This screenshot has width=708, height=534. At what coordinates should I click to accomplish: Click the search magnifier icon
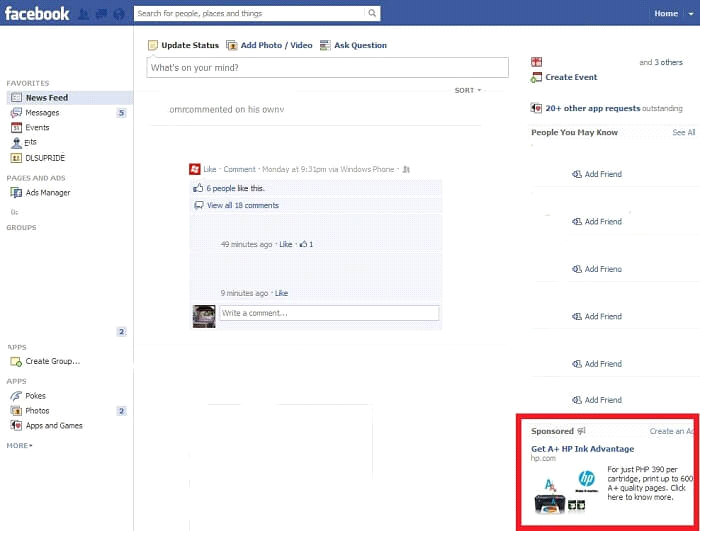click(x=372, y=14)
